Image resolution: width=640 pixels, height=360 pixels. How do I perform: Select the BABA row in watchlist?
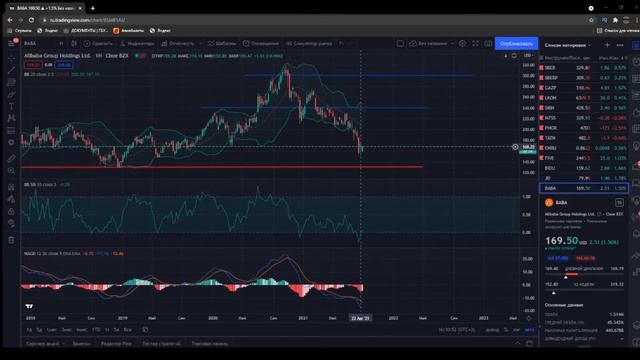(x=584, y=188)
